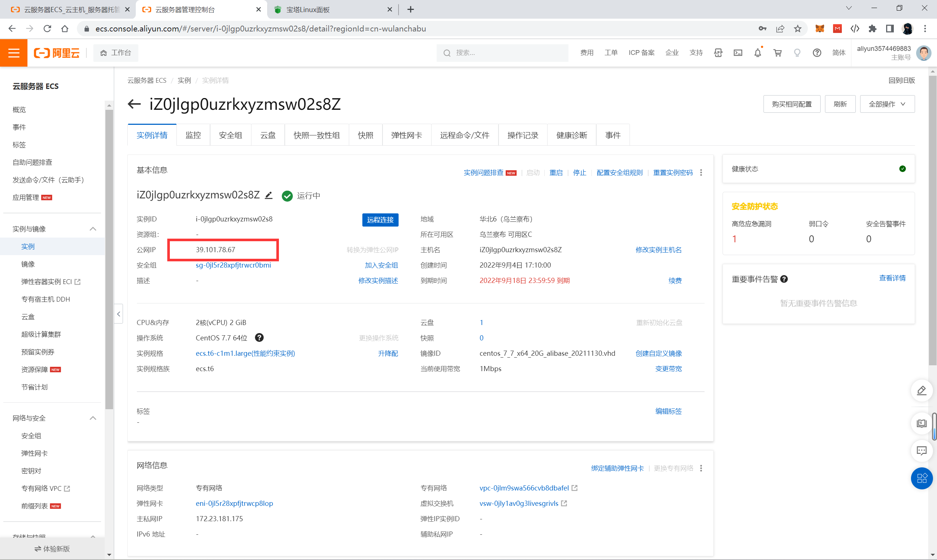Viewport: 937px width, 560px height.
Task: Click the left sidebar scrollbar
Action: 109,259
